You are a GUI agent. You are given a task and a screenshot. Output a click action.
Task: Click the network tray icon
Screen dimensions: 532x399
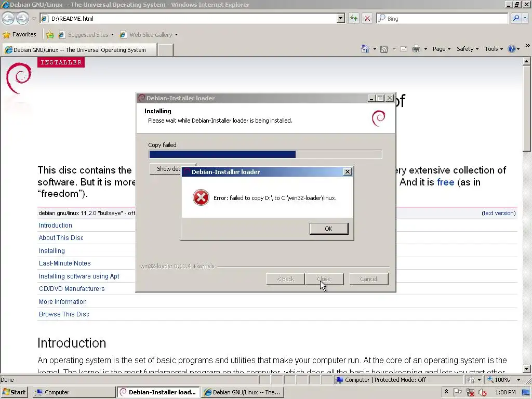click(470, 393)
